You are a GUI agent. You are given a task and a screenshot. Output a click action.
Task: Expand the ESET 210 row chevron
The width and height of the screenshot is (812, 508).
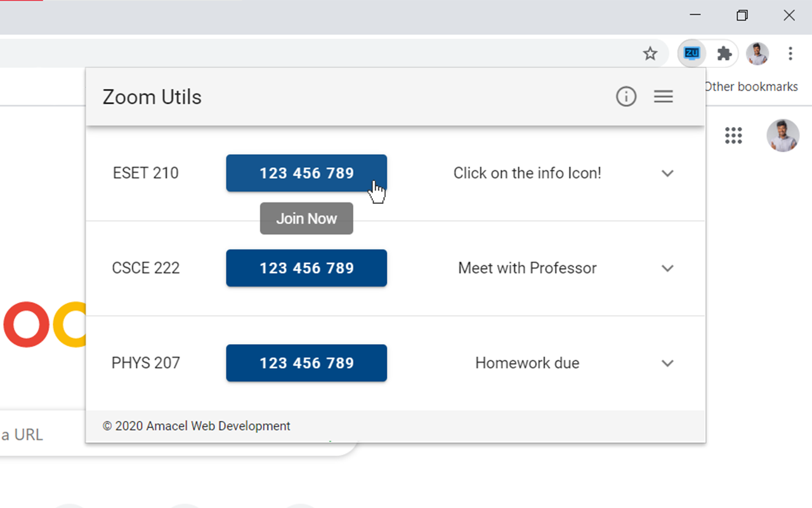point(667,173)
